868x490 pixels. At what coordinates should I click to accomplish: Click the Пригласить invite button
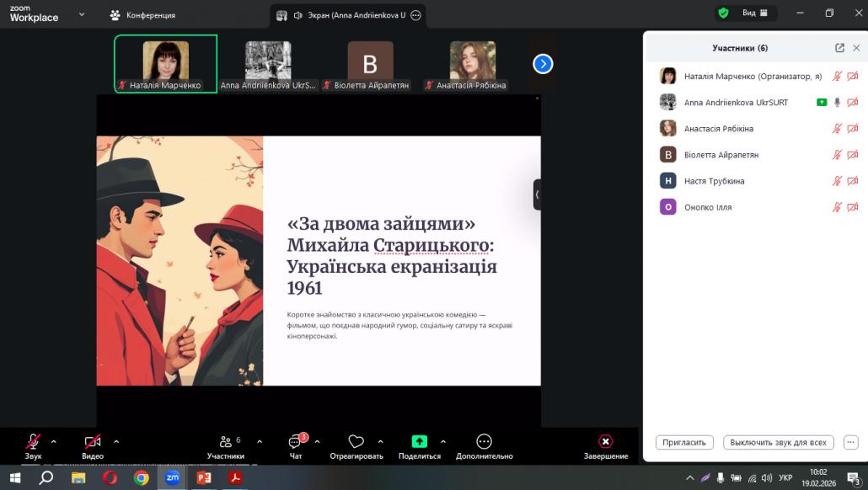[x=684, y=443]
